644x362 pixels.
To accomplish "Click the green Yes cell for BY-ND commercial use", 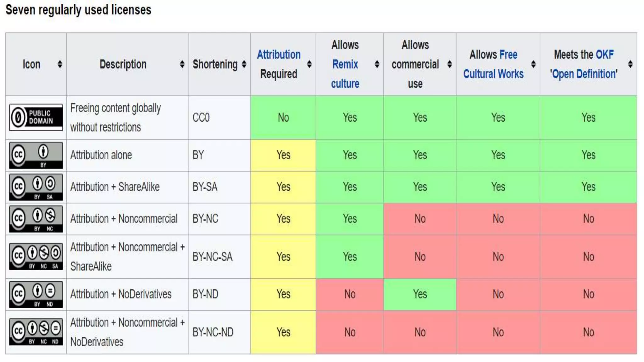I will (420, 294).
